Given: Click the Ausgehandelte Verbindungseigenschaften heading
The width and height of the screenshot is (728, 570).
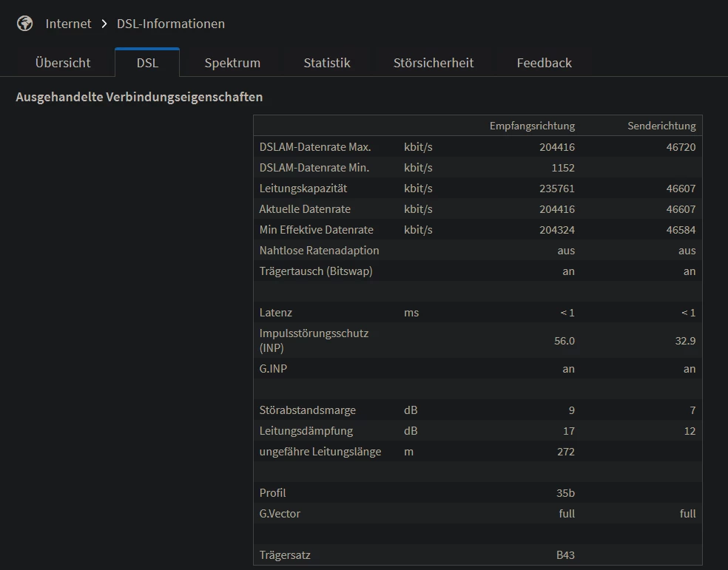Looking at the screenshot, I should pos(139,97).
